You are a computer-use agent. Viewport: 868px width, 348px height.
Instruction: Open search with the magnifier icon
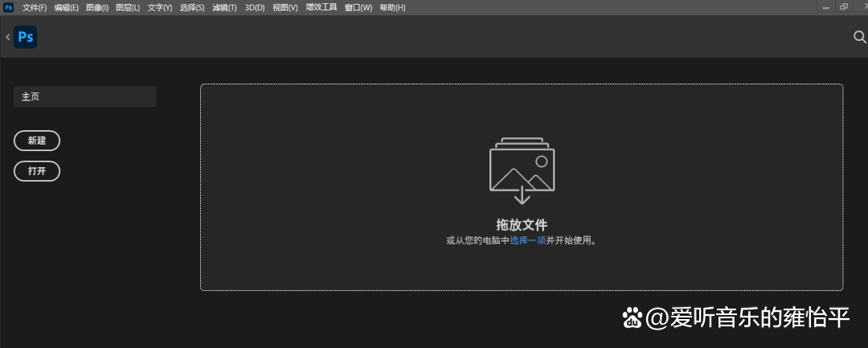(860, 37)
